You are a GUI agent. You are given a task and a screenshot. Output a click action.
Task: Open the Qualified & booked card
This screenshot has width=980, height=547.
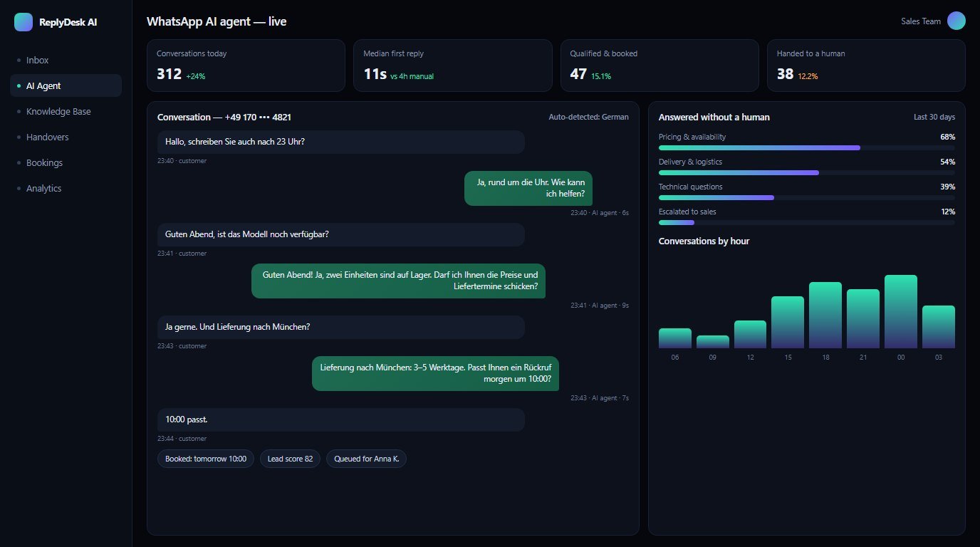(x=660, y=66)
